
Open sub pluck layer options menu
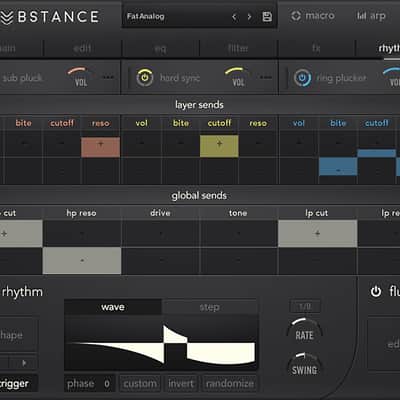[108, 77]
